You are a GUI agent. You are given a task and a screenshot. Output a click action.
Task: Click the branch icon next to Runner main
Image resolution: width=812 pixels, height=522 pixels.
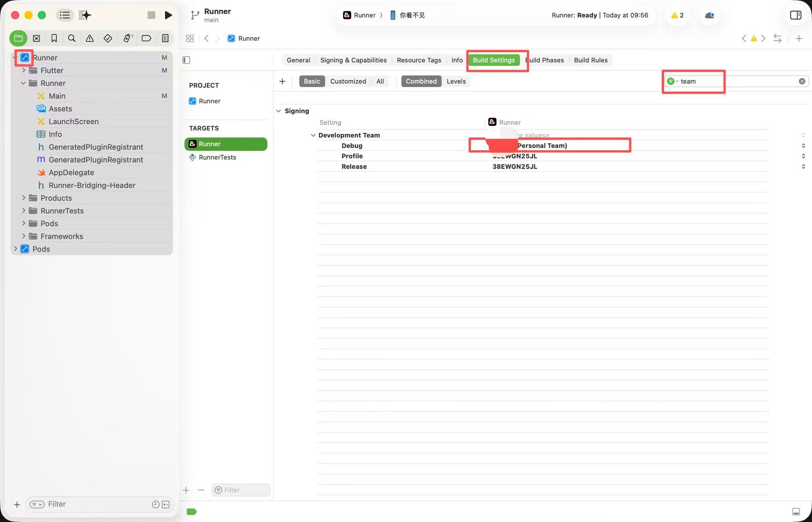point(194,15)
